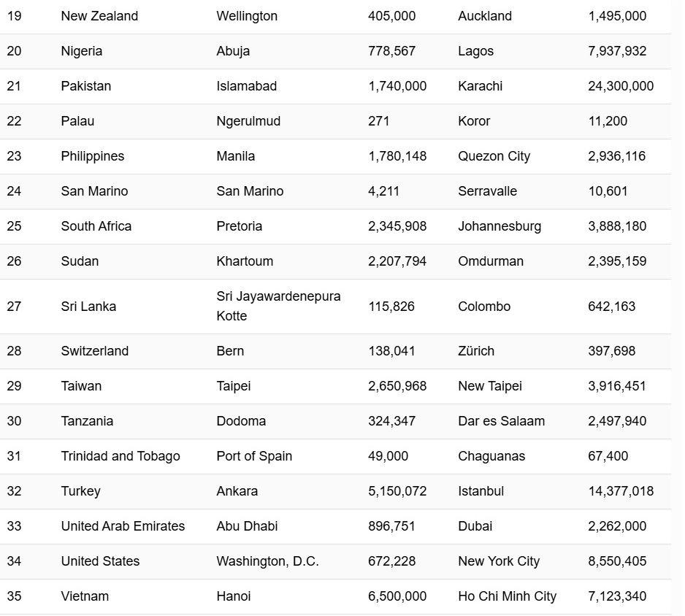Click Sudan in the country column
Image resolution: width=685 pixels, height=616 pixels.
tap(80, 261)
